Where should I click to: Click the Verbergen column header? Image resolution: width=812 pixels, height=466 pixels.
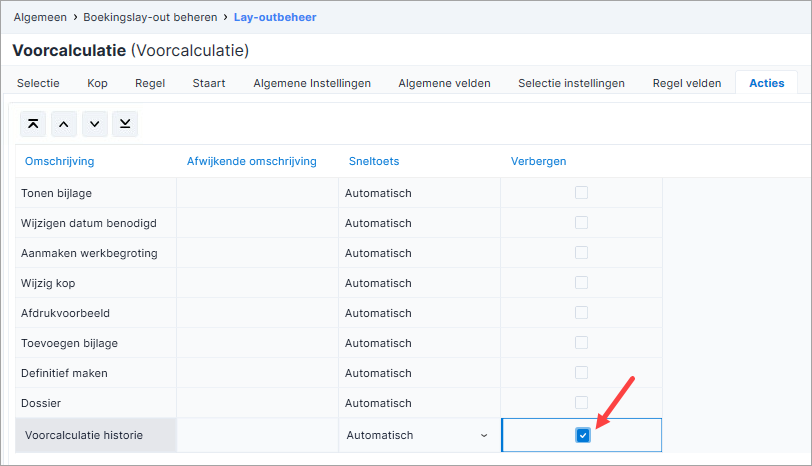[x=539, y=161]
